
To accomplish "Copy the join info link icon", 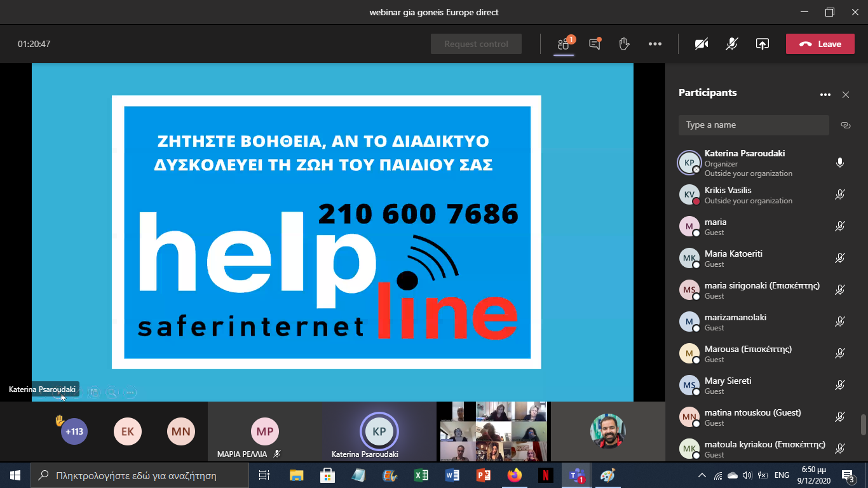I will [845, 125].
